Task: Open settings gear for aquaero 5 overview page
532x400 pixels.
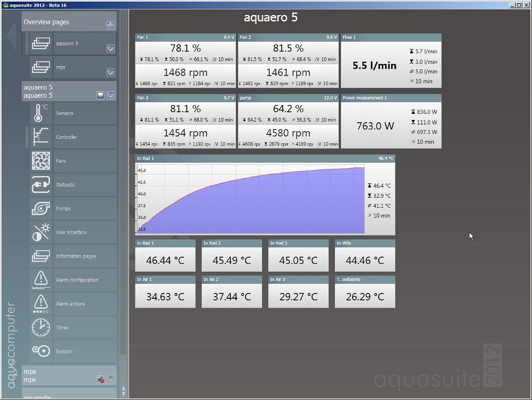Action: [111, 48]
